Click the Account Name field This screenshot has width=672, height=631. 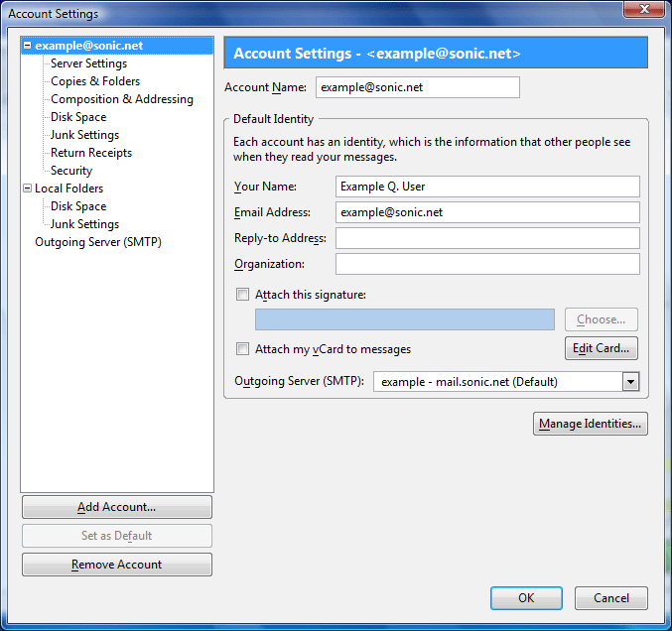pos(418,87)
